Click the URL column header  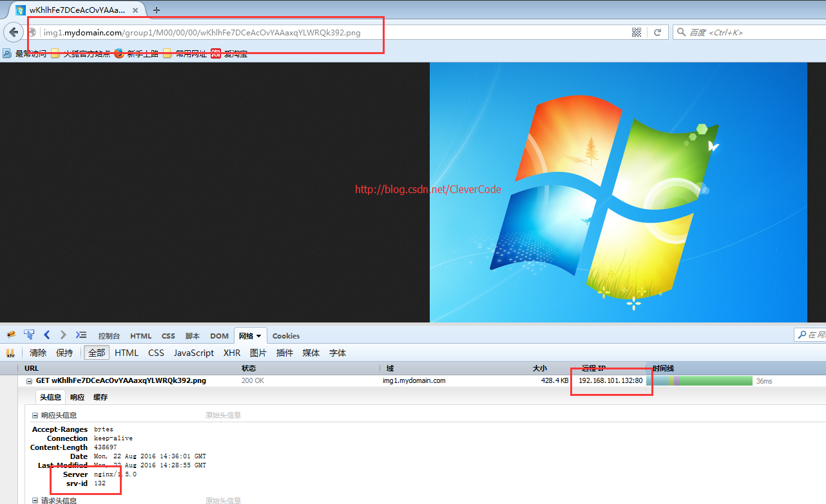128,368
